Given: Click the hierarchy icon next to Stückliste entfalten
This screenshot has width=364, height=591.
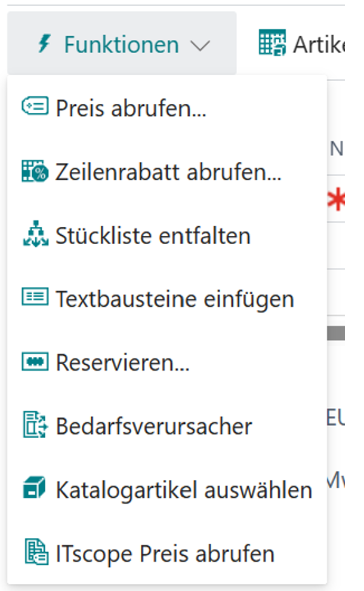Looking at the screenshot, I should coord(36,235).
